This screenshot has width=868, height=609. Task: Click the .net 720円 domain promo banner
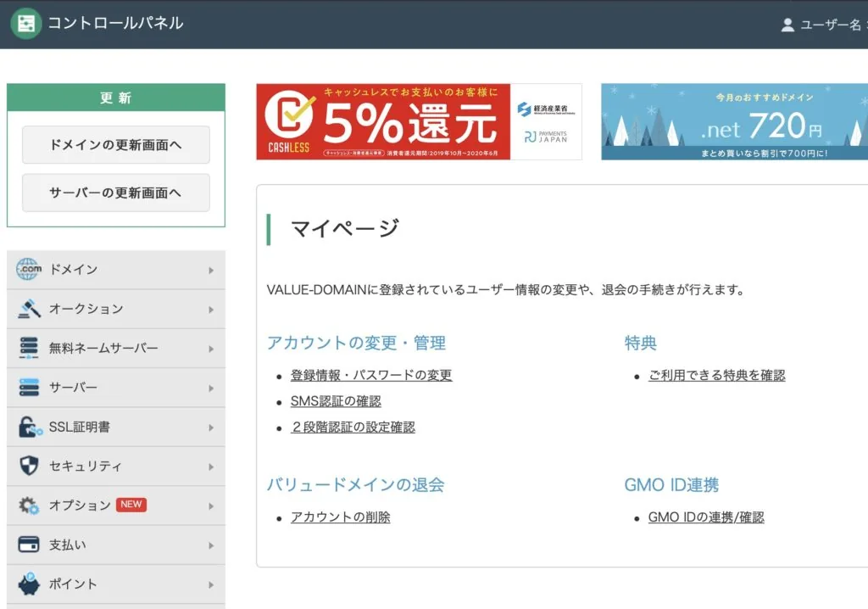coord(735,121)
